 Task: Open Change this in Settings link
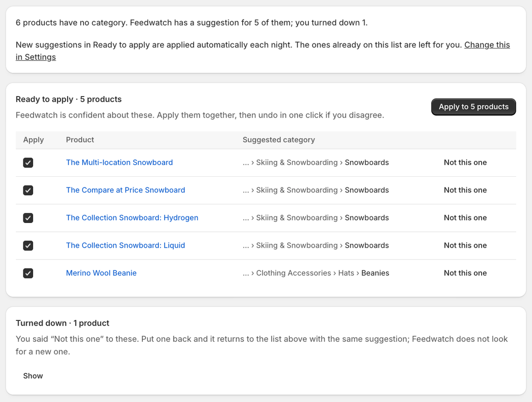pos(487,45)
